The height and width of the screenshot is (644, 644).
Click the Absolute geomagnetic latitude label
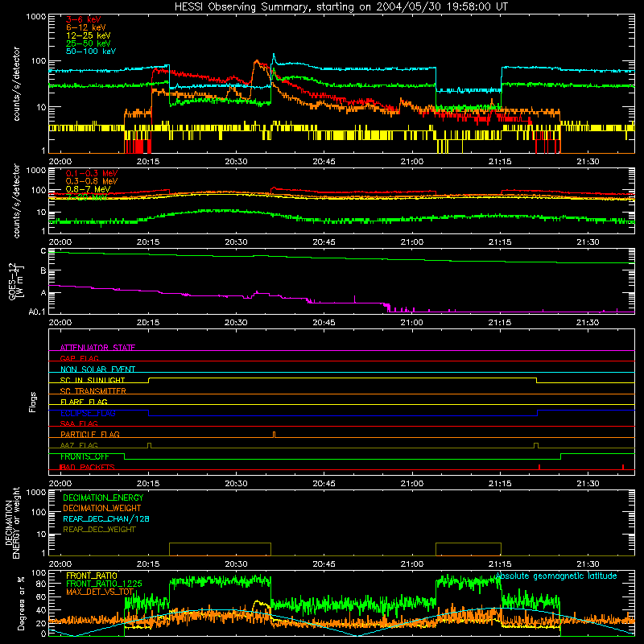coord(556,576)
